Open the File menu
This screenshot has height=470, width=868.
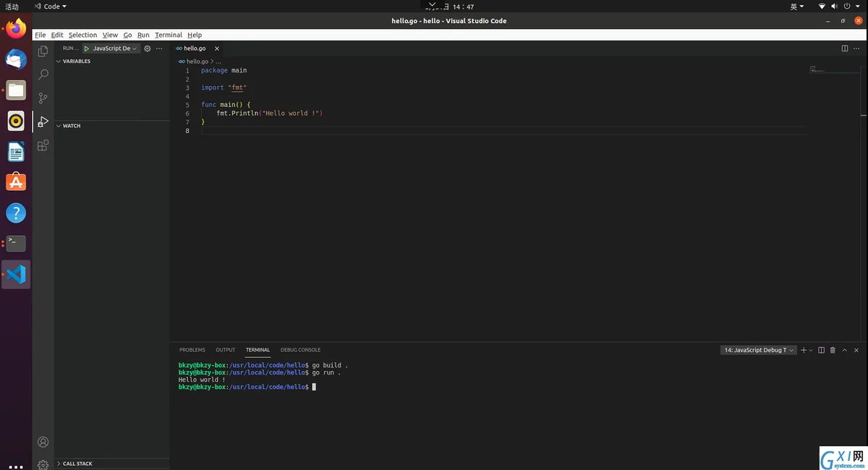41,35
